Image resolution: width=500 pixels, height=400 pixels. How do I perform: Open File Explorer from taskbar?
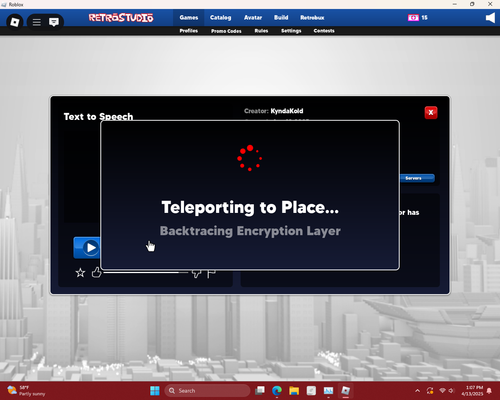tap(294, 391)
